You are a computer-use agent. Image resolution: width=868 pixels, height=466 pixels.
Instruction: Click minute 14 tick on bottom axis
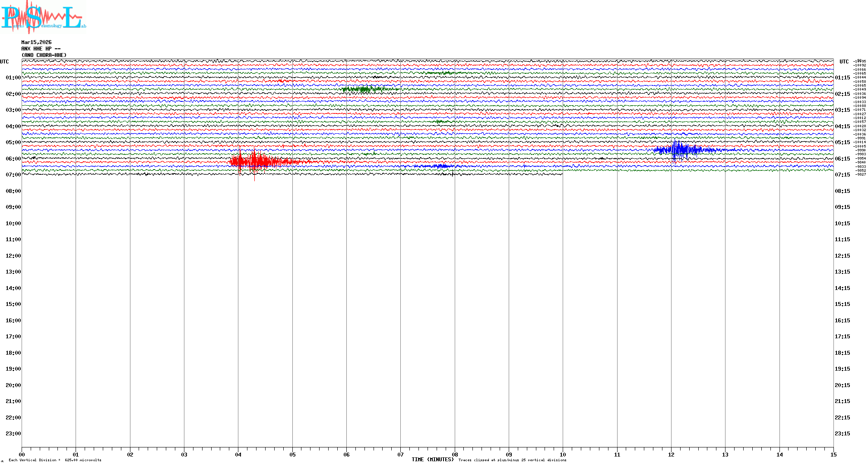point(779,454)
